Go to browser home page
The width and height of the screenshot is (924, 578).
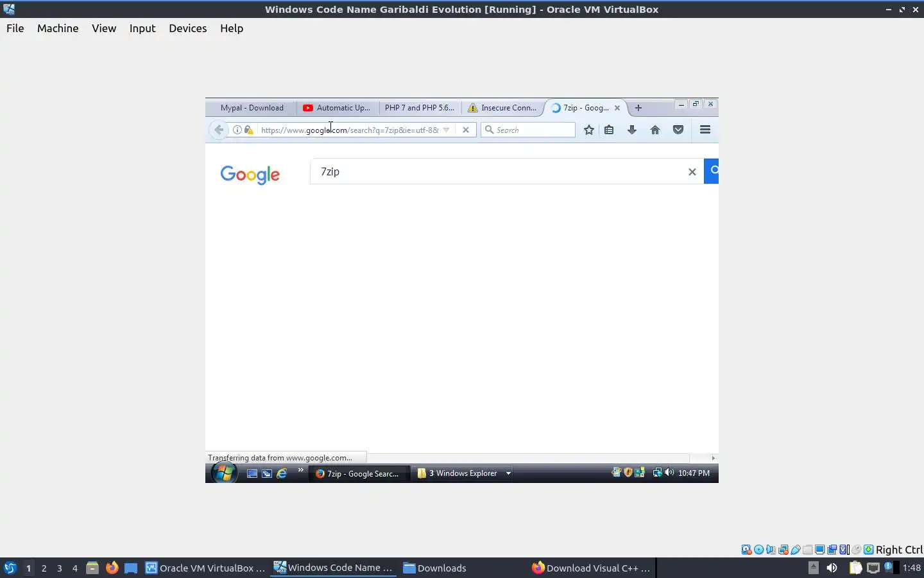[x=655, y=130]
